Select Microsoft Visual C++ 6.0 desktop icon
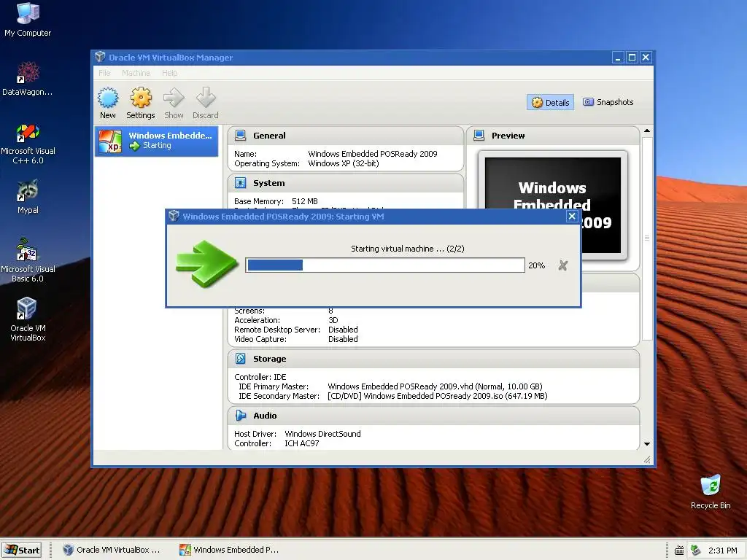This screenshot has height=560, width=747. click(28, 144)
